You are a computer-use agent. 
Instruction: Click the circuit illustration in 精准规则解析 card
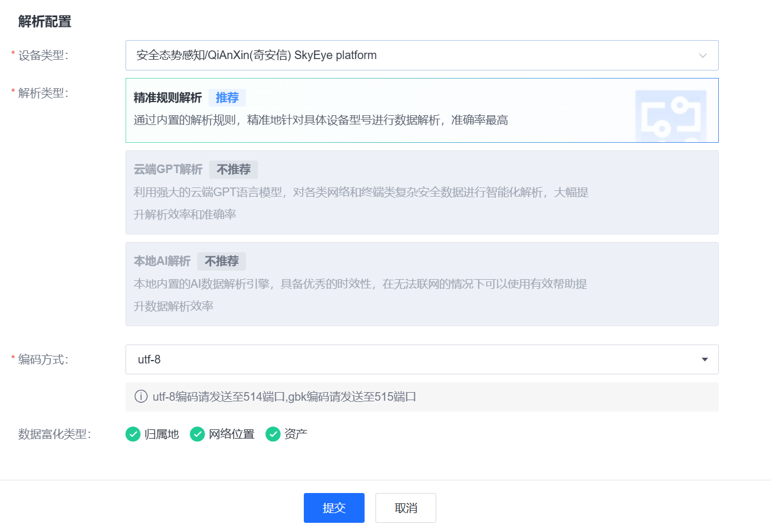coord(671,115)
